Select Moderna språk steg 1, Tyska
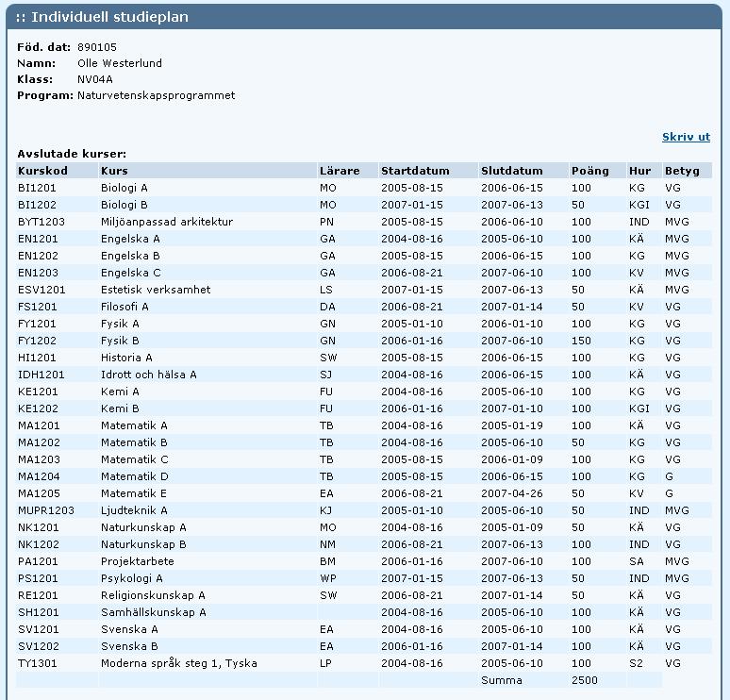Image resolution: width=730 pixels, height=700 pixels. (x=179, y=663)
